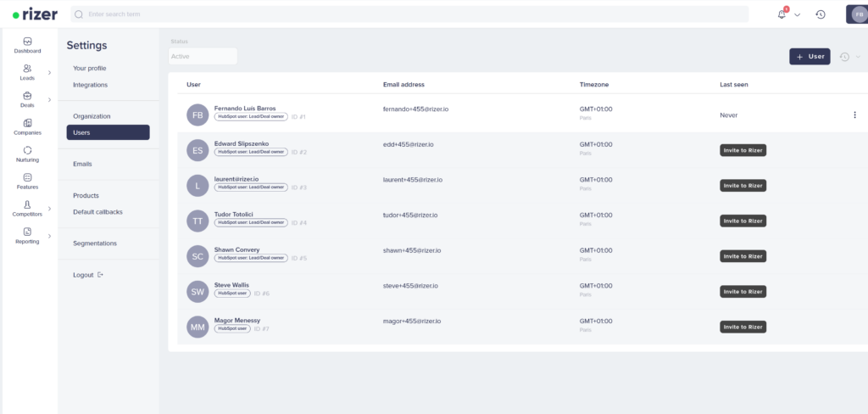Expand the Leads submenu chevron
868x414 pixels.
(50, 73)
